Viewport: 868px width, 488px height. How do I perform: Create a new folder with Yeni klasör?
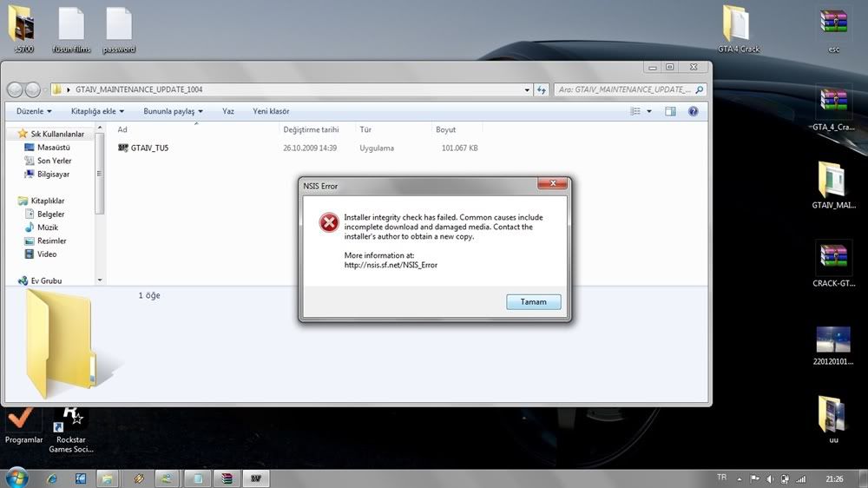tap(271, 111)
